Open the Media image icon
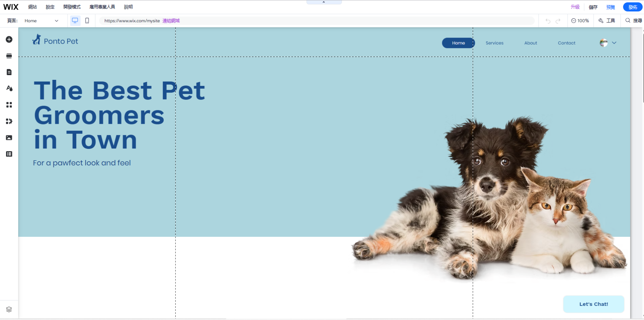Viewport: 644px width, 320px height. [x=9, y=138]
